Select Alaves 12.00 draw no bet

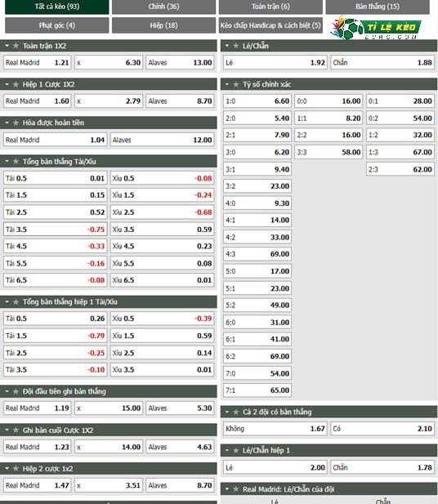tap(162, 140)
